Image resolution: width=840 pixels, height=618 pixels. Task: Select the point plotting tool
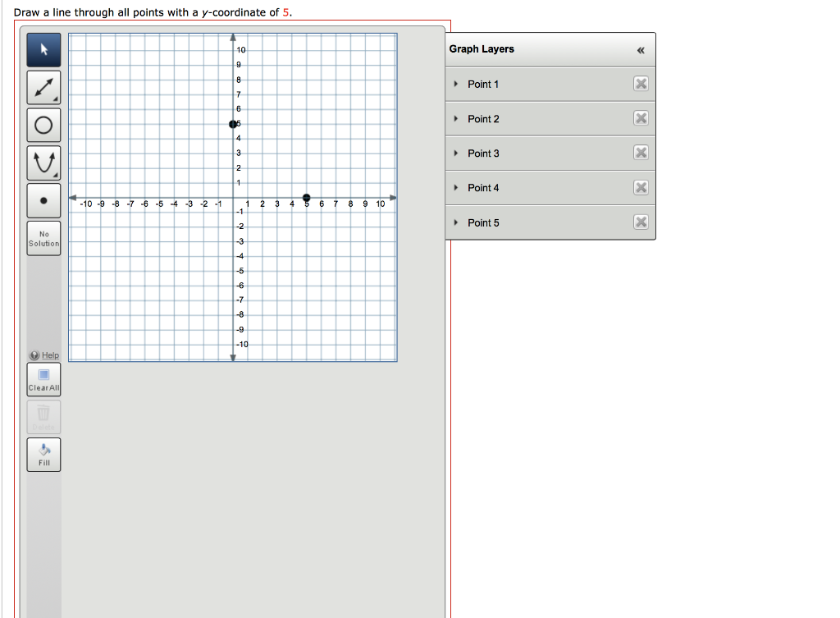click(x=43, y=200)
